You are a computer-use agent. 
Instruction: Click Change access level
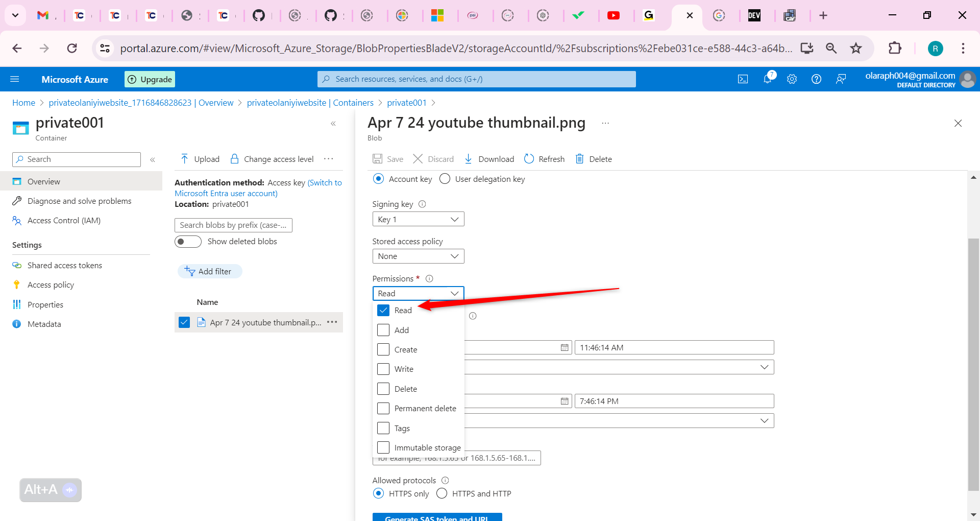coord(272,159)
